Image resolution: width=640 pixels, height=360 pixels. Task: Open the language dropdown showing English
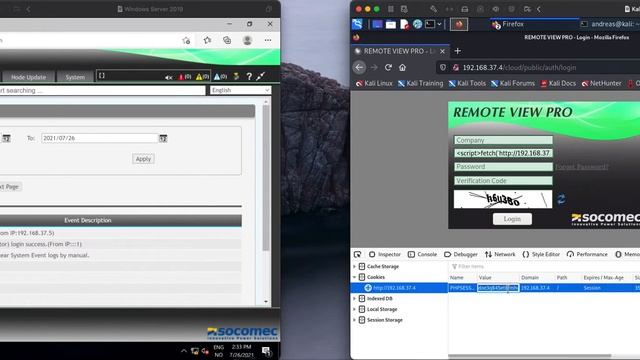pos(240,90)
